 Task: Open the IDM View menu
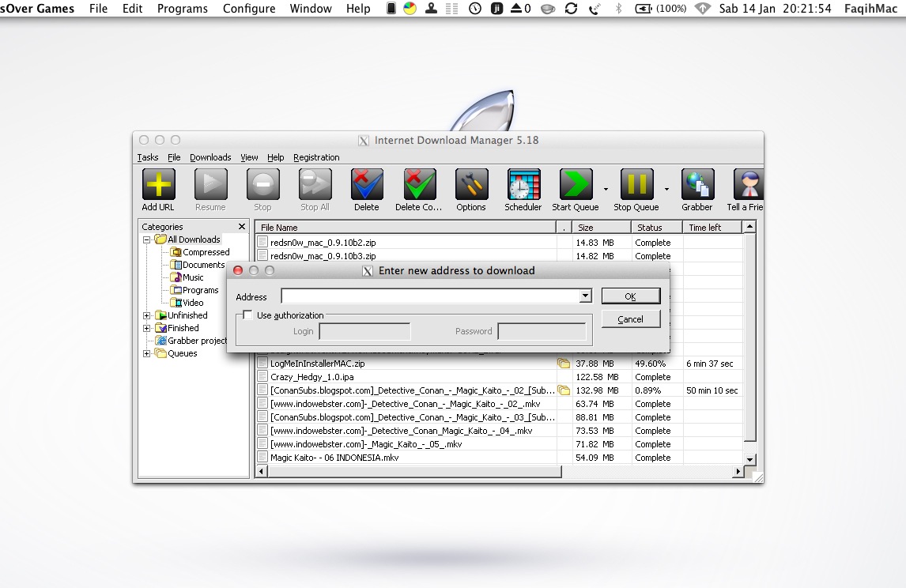(249, 157)
